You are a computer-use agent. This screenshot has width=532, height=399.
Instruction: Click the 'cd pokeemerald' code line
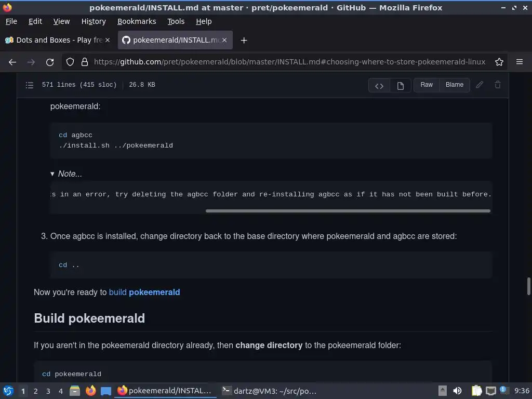click(x=72, y=374)
